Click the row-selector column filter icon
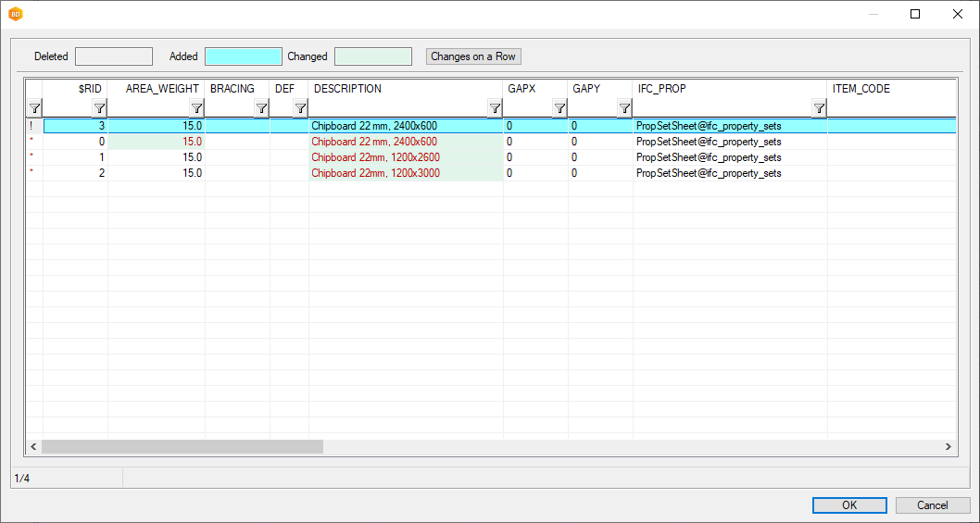Viewport: 980px width, 523px height. (x=34, y=108)
